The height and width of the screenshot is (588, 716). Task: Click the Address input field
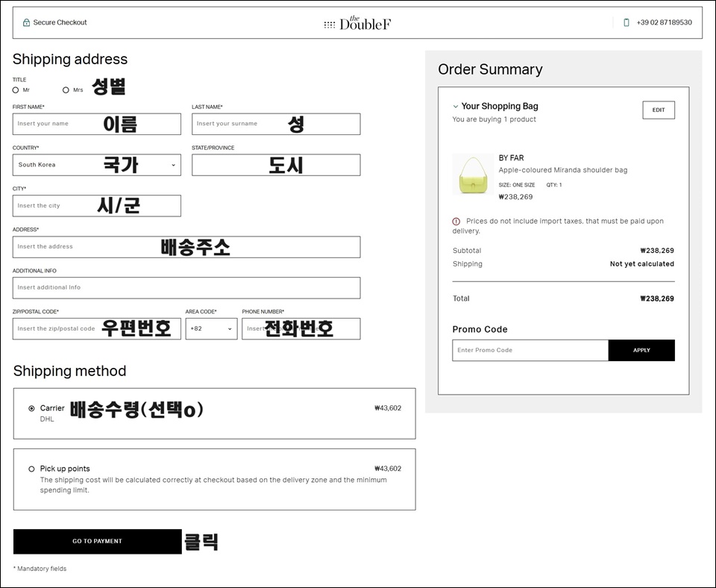click(x=186, y=247)
